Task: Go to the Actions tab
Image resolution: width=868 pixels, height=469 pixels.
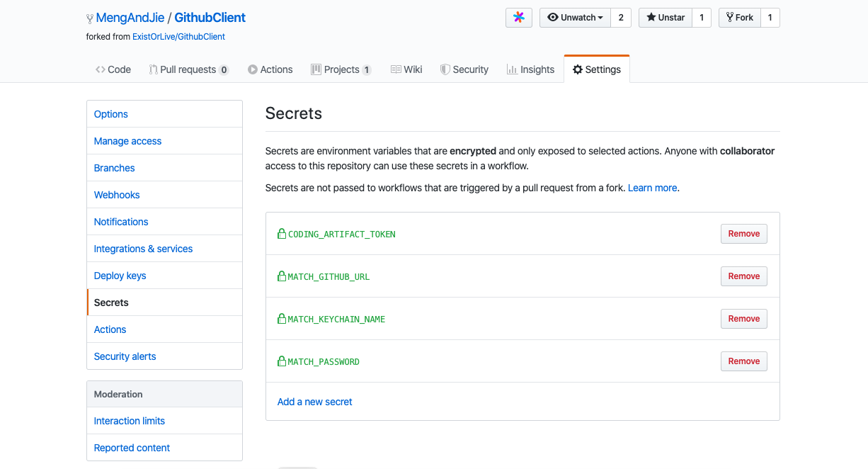Action: click(x=270, y=69)
